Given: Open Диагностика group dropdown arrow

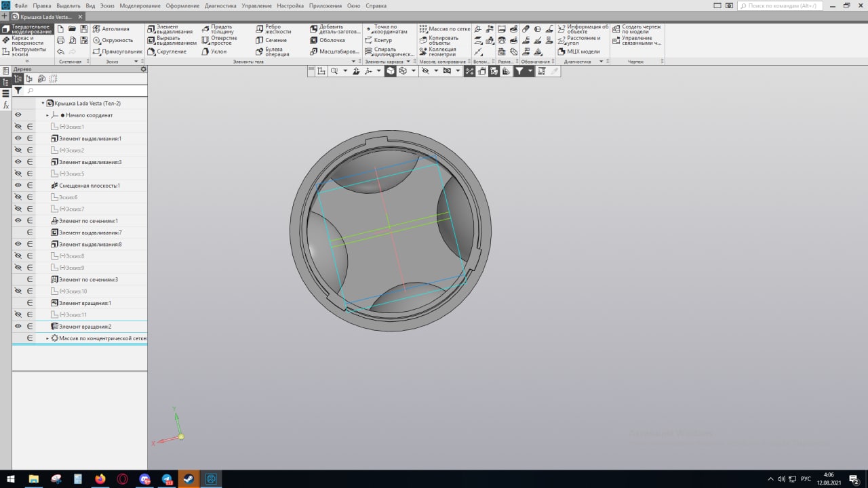Looking at the screenshot, I should (x=601, y=62).
